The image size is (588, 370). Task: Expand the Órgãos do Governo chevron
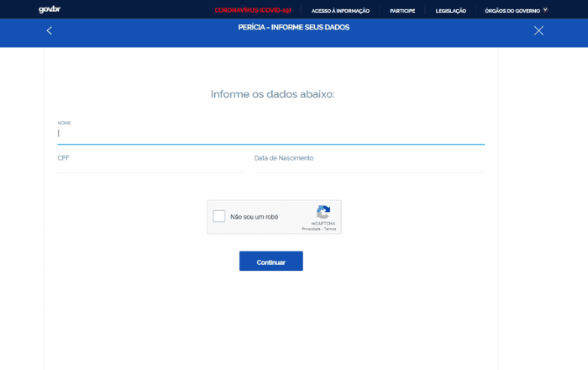click(x=545, y=10)
